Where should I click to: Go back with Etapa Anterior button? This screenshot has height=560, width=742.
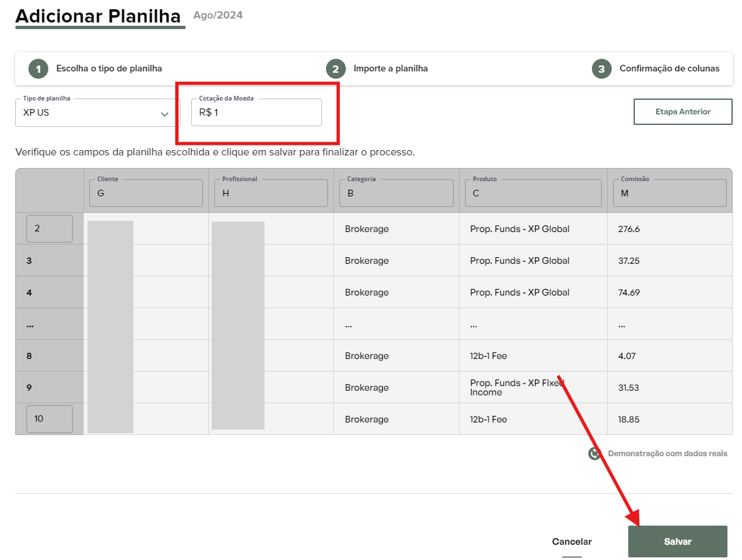(x=682, y=112)
